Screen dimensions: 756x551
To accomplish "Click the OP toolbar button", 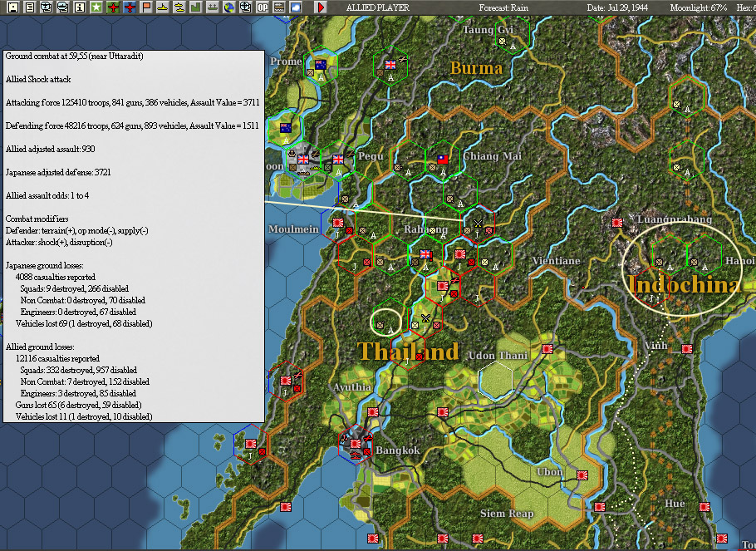I will coord(263,7).
